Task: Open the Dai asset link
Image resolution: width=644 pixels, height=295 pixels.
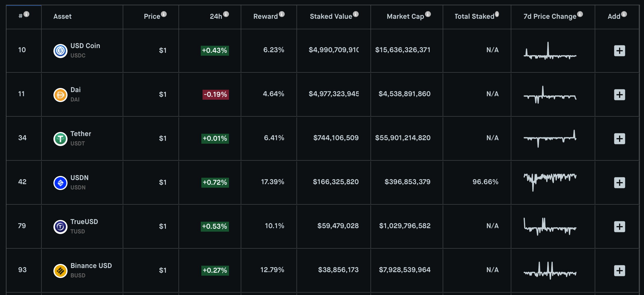Action: pos(75,90)
